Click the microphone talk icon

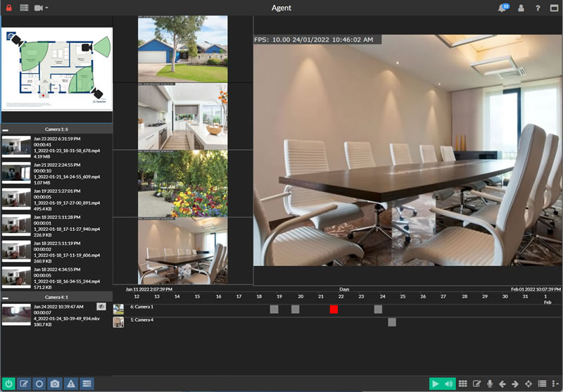[x=490, y=384]
